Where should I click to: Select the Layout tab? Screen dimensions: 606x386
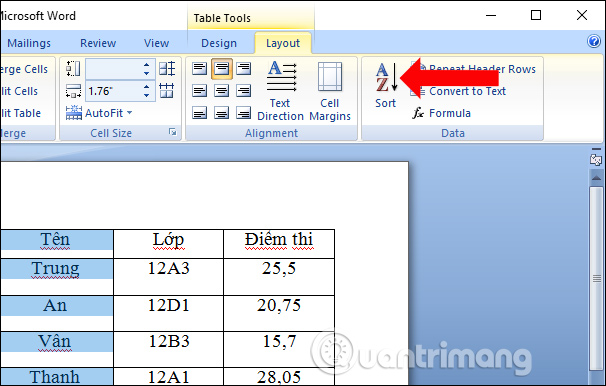(x=283, y=43)
